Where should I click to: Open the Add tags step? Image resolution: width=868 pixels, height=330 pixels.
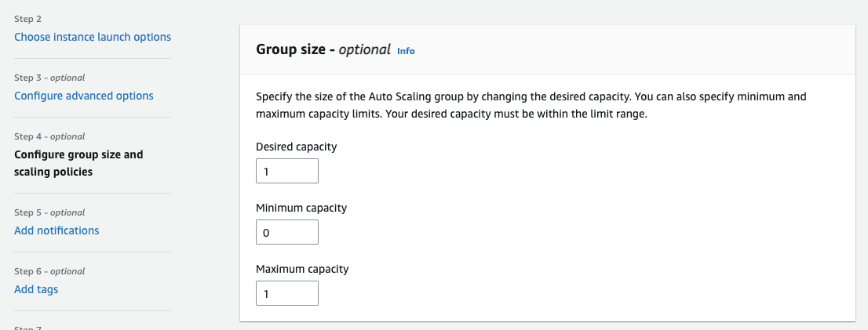(x=36, y=289)
